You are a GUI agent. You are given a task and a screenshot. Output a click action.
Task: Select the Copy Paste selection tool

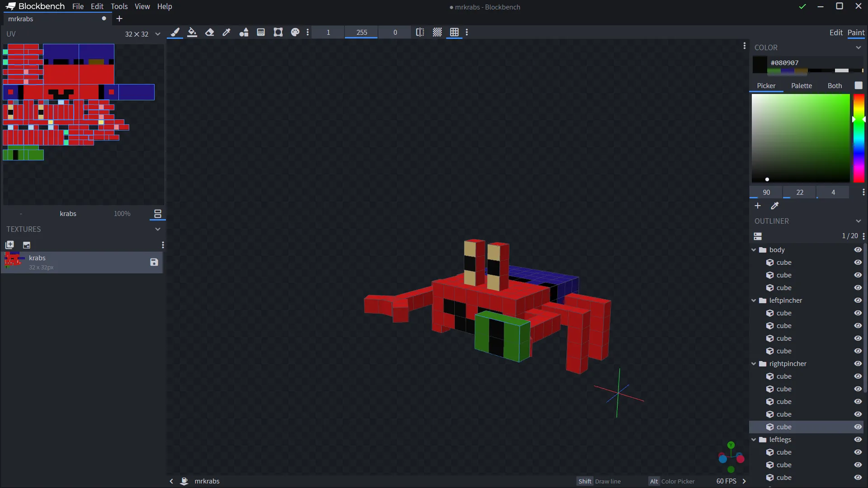pyautogui.click(x=278, y=32)
